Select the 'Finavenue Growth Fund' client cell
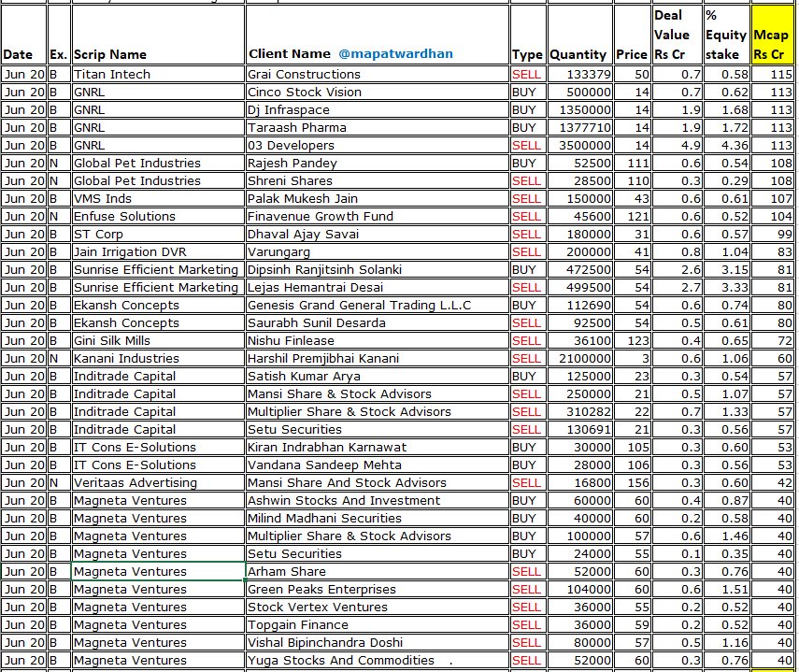799x672 pixels. pyautogui.click(x=378, y=217)
